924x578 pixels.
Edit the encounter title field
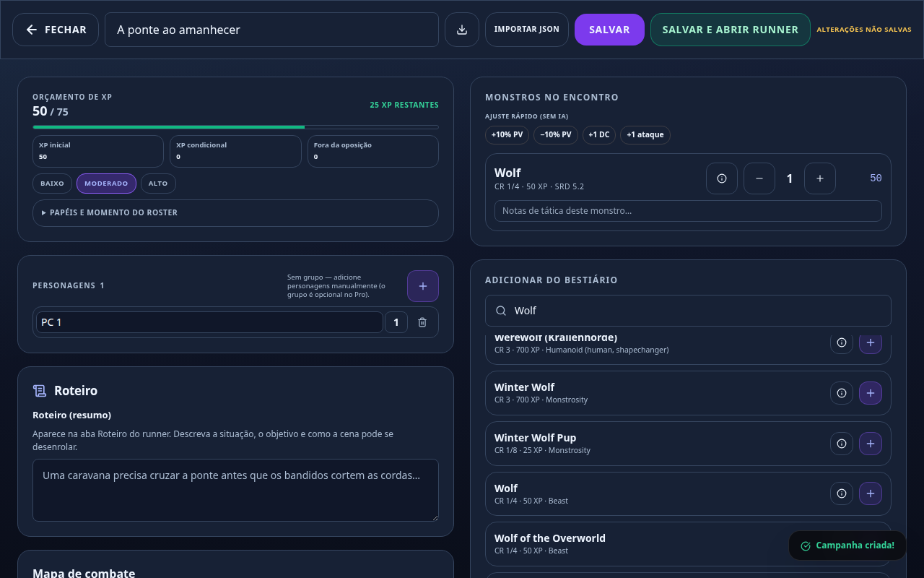(271, 30)
